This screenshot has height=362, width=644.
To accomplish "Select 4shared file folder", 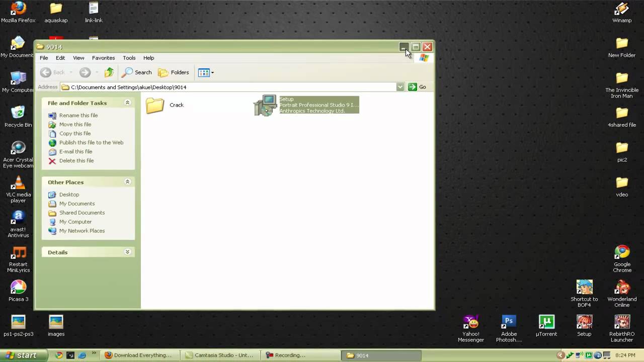I will click(622, 117).
